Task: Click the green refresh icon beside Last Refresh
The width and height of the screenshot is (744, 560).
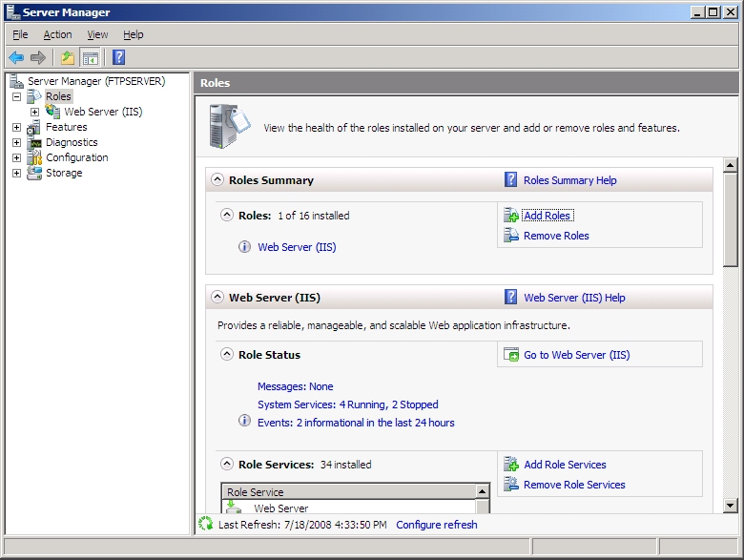Action: [206, 524]
